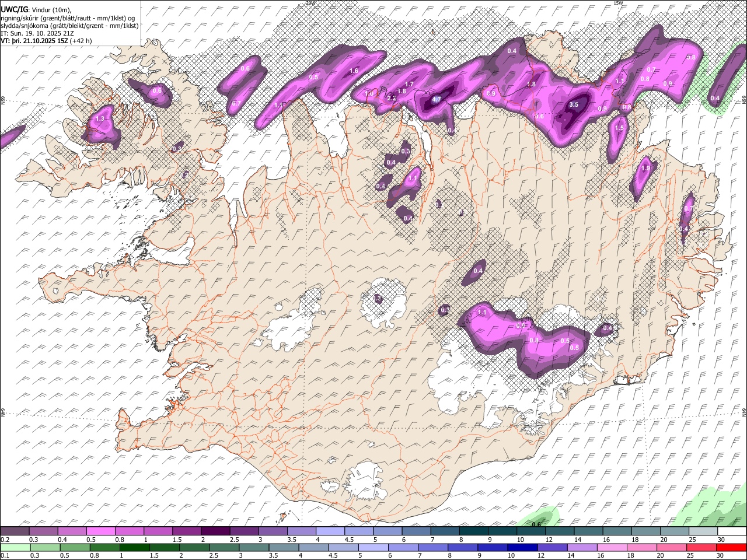Pick the darkest green swatch at lower legend value 1
This screenshot has height=560, width=747.
point(134,548)
